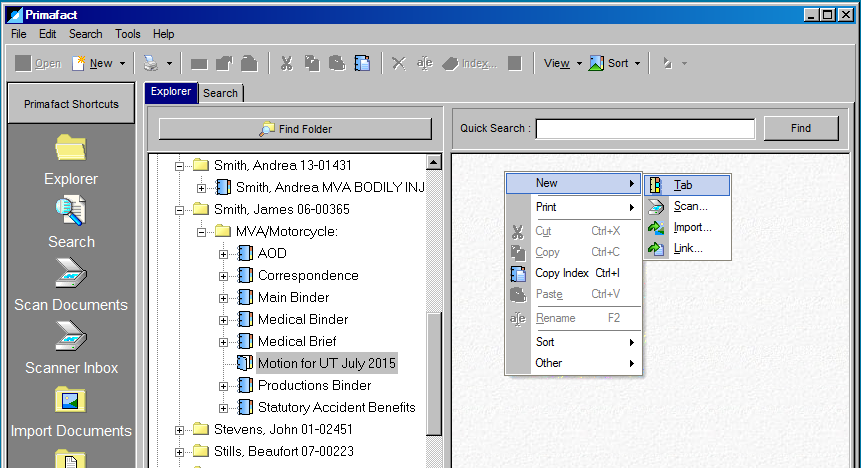Select the Correspondence binder
This screenshot has height=468, width=861.
pos(308,275)
